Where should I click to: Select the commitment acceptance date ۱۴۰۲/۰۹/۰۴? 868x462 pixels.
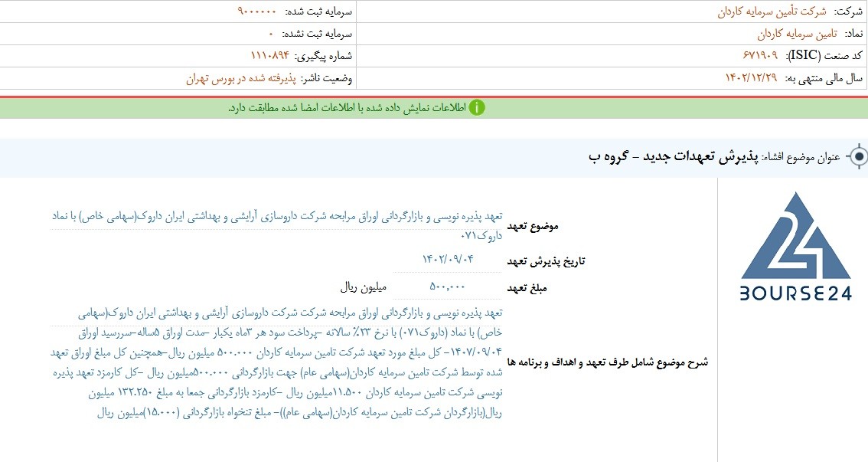(448, 259)
